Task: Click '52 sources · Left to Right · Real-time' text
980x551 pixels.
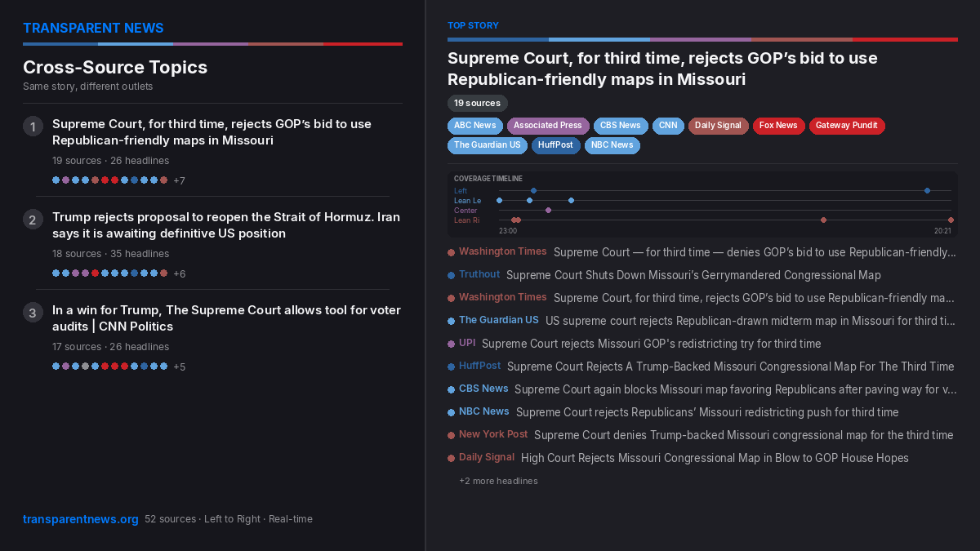Action: click(x=229, y=519)
